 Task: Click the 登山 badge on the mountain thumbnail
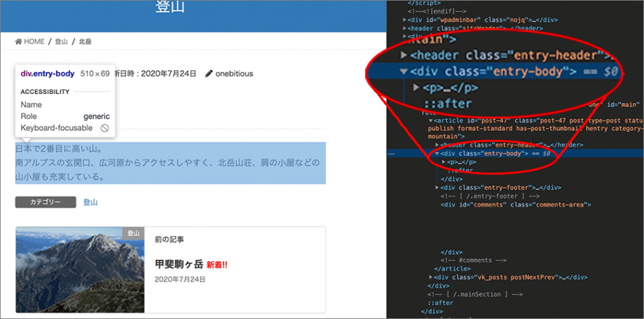(134, 233)
